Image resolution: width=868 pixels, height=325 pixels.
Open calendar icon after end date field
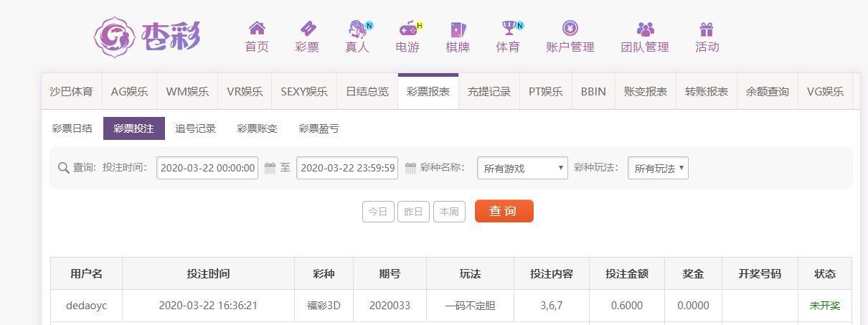pos(410,168)
